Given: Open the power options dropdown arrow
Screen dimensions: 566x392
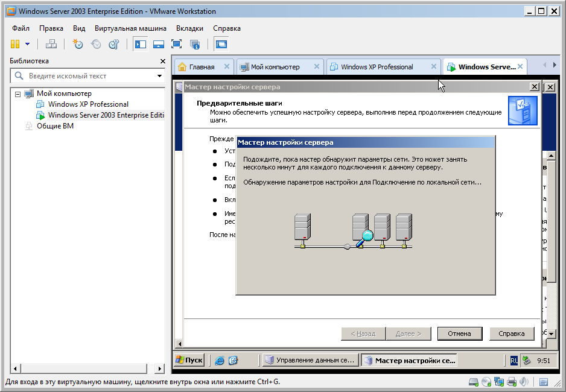Looking at the screenshot, I should [27, 45].
